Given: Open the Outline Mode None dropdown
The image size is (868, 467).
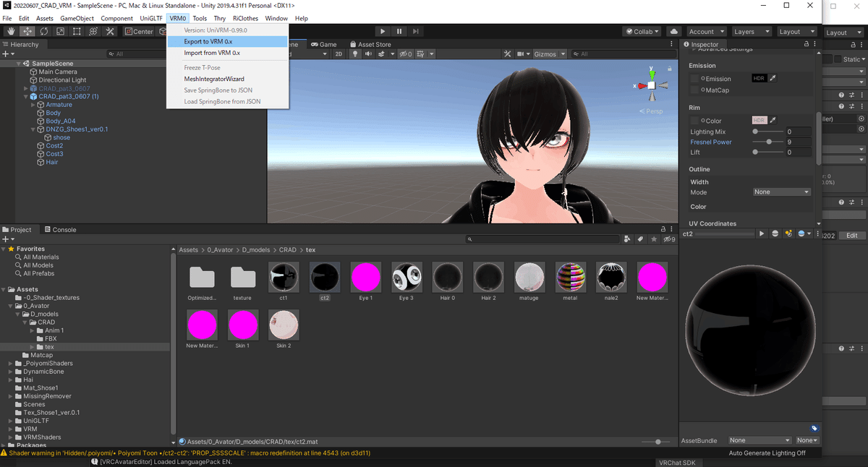Looking at the screenshot, I should [x=780, y=192].
